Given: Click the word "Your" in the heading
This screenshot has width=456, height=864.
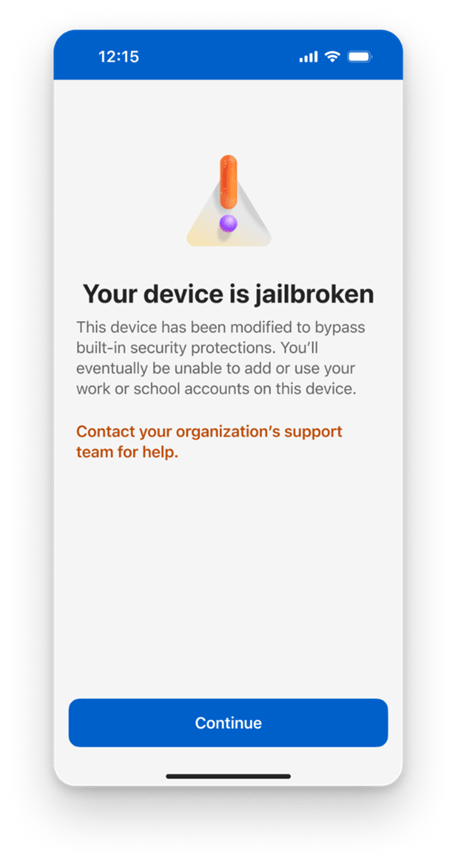Looking at the screenshot, I should [x=110, y=294].
